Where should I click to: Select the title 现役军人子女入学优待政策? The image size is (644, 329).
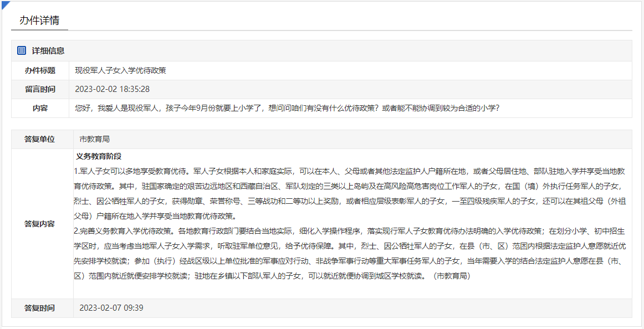[120, 70]
